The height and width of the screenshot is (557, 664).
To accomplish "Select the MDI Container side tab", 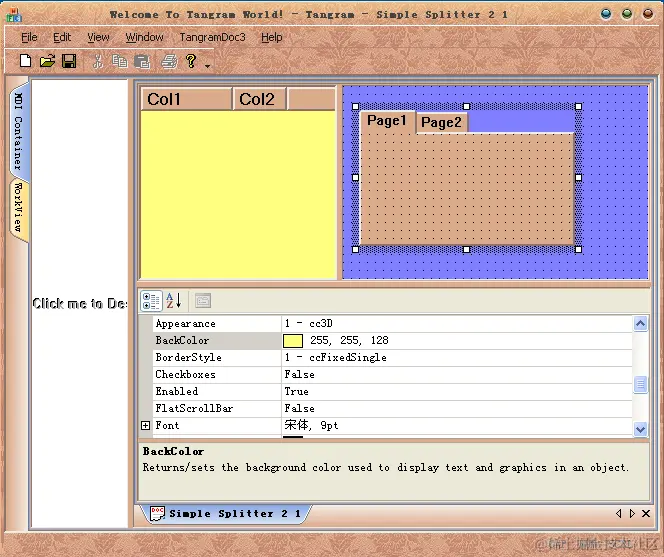I will point(19,131).
